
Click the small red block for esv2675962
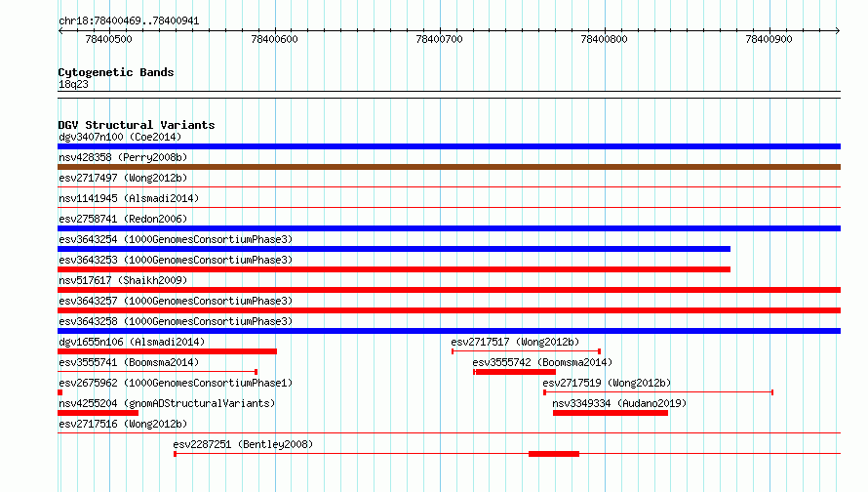[59, 392]
